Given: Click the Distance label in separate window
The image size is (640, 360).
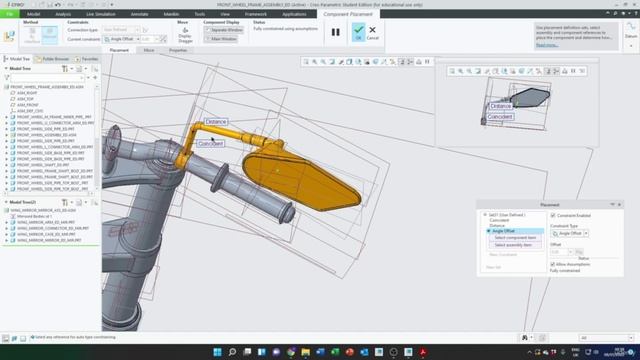Looking at the screenshot, I should click(501, 106).
